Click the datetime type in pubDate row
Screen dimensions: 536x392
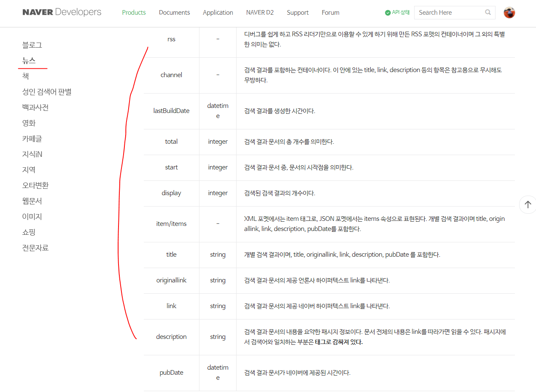218,373
